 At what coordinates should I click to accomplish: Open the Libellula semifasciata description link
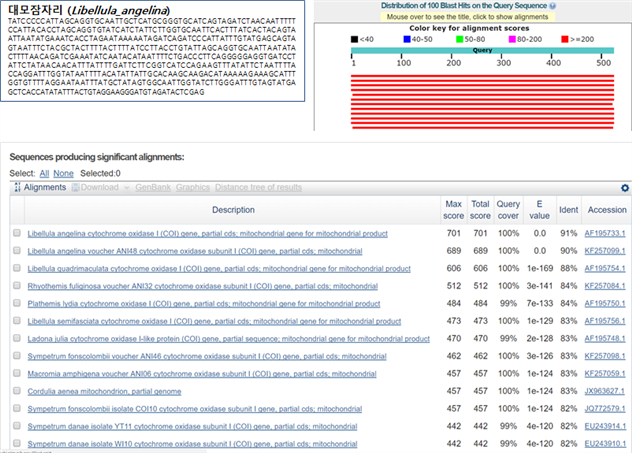coord(214,321)
